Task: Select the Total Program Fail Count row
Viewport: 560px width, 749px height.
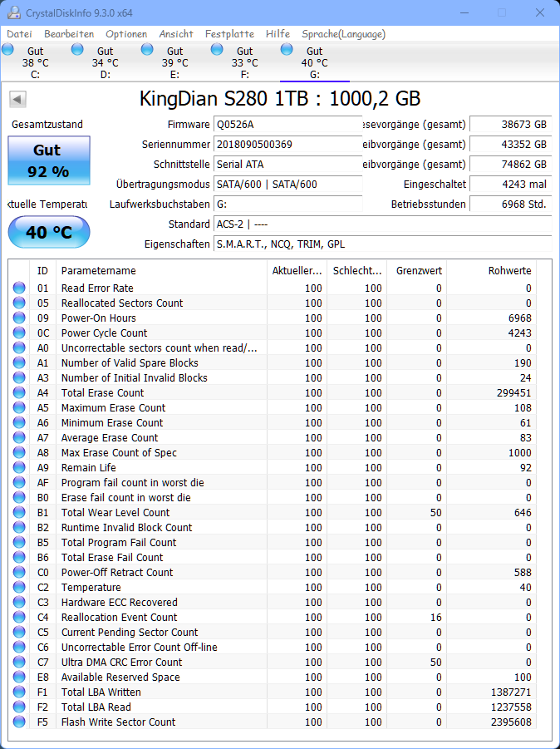Action: click(x=273, y=542)
